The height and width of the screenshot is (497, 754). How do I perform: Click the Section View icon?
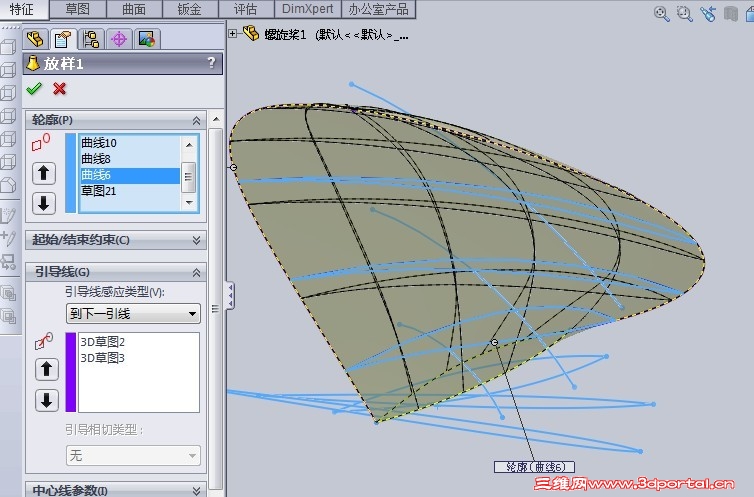click(x=731, y=13)
